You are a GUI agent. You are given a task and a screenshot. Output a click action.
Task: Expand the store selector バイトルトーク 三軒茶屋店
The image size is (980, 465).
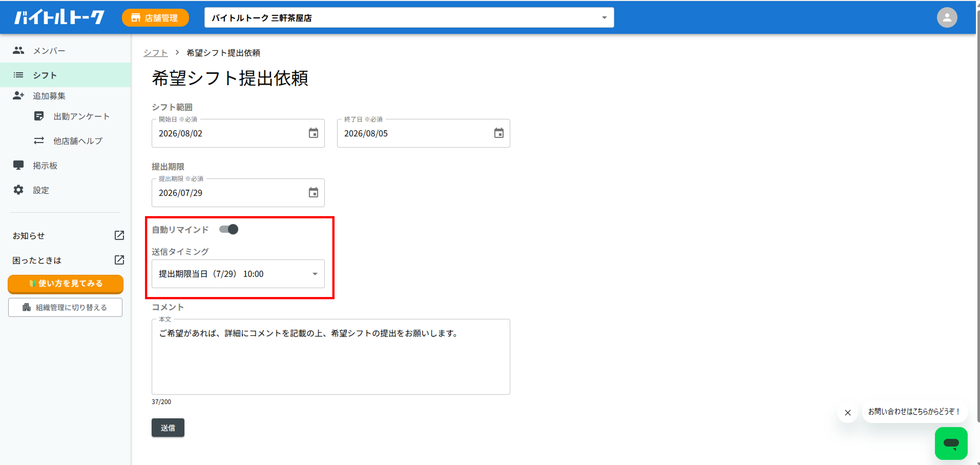[x=409, y=18]
